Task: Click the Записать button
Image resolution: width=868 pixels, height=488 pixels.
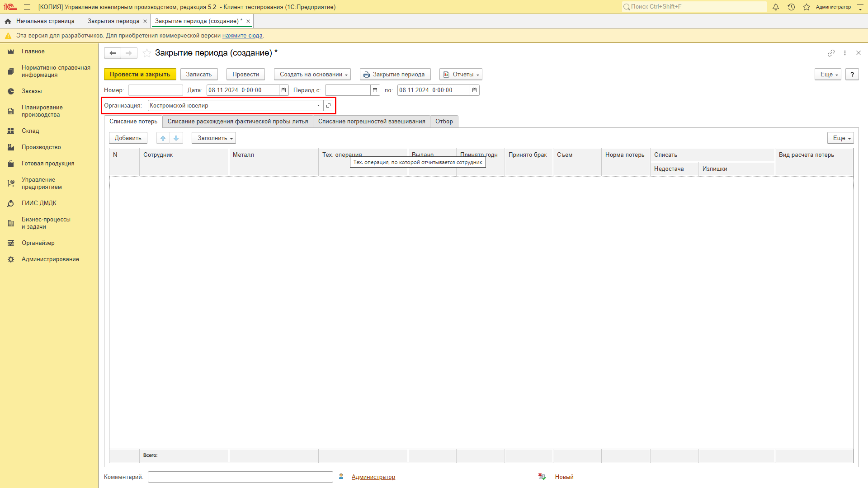Action: (x=199, y=75)
